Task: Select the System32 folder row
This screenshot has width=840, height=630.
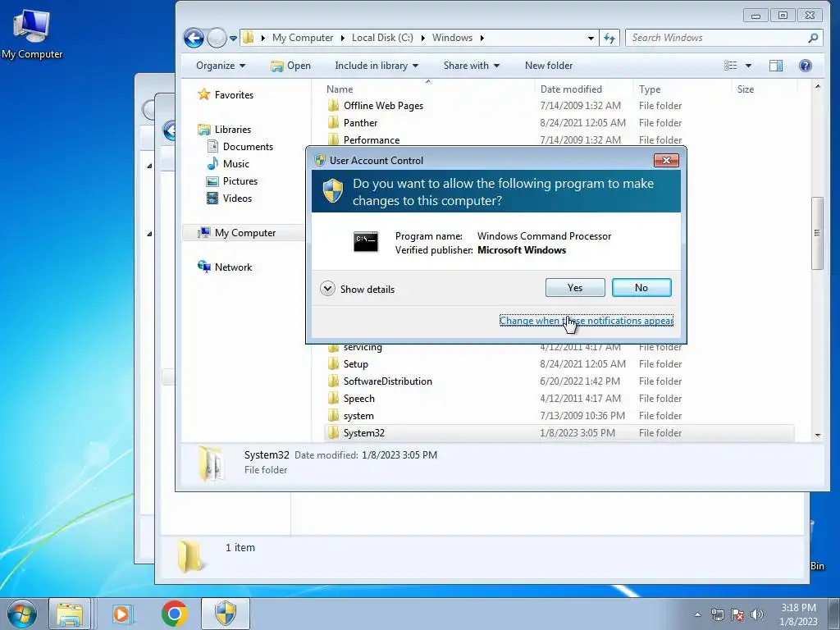Action: [x=559, y=433]
